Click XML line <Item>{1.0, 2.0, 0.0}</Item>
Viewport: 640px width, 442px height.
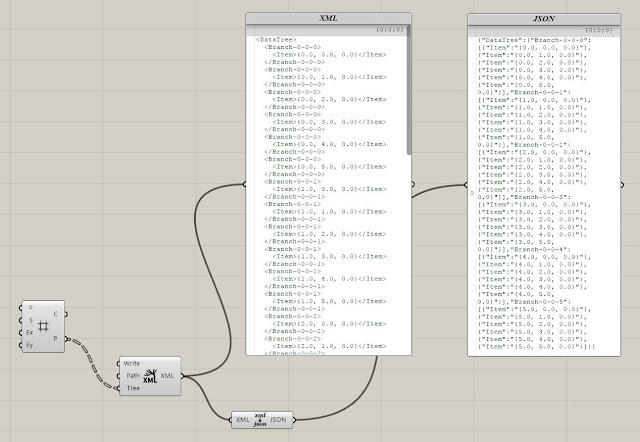point(329,234)
